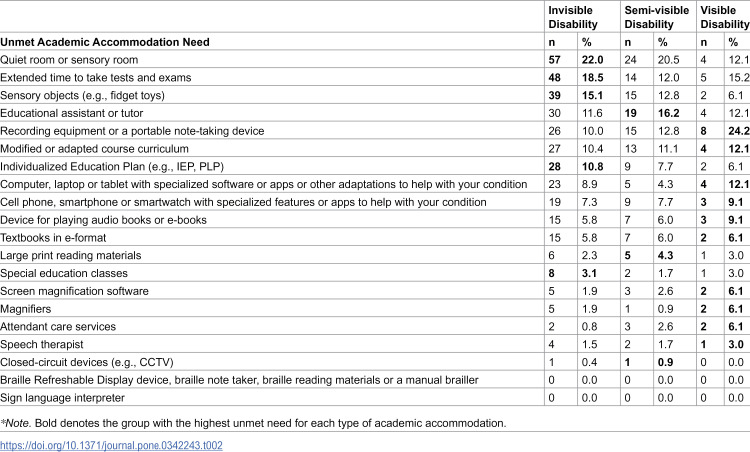
Task: Click Educational assistant or tutor row label
Action: [x=72, y=113]
